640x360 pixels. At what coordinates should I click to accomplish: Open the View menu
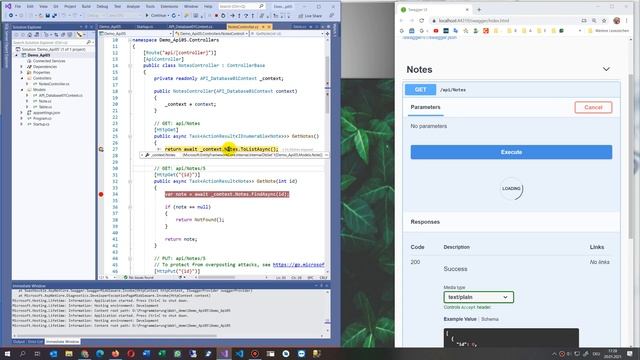43,7
